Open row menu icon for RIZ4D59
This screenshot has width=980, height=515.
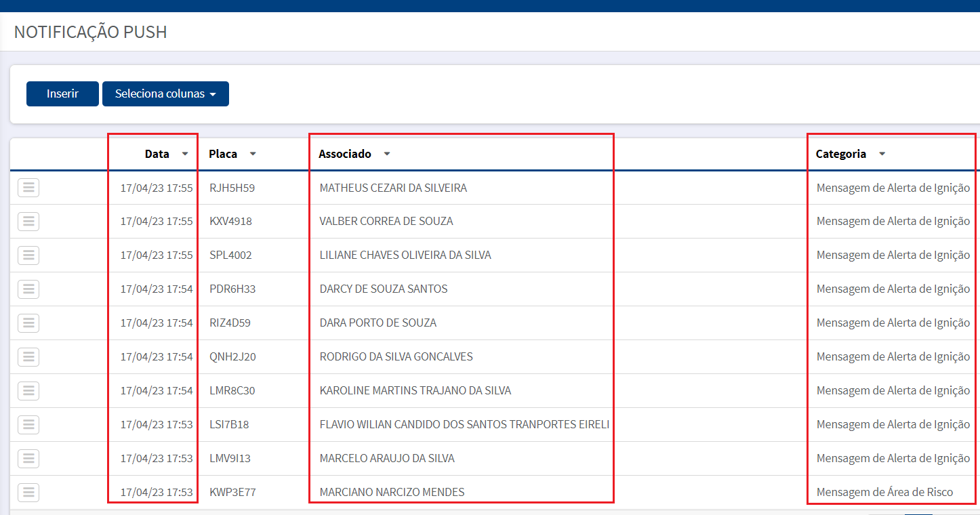[x=28, y=323]
